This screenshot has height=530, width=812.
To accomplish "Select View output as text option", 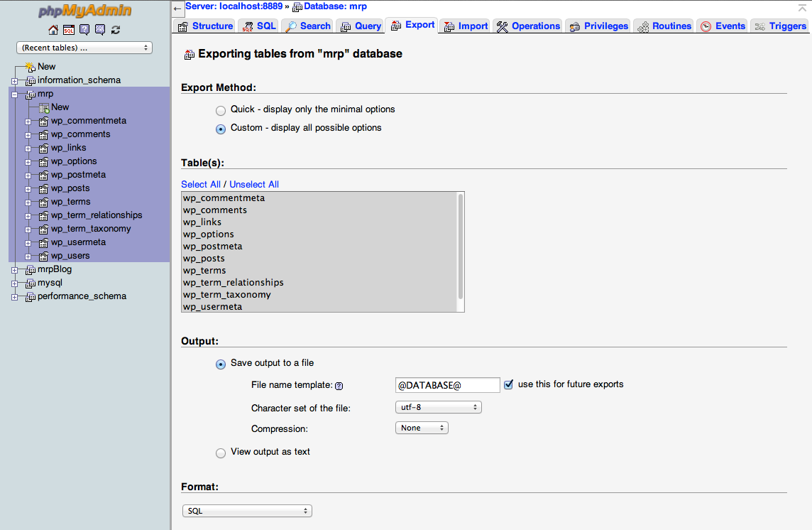I will (x=221, y=453).
